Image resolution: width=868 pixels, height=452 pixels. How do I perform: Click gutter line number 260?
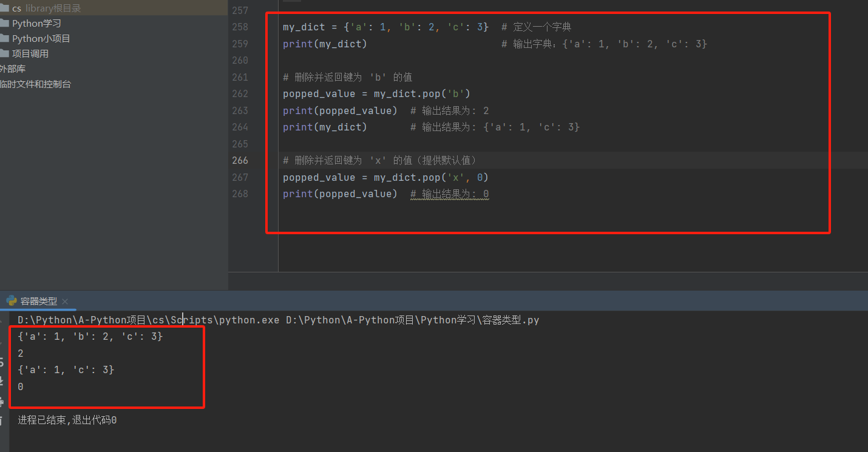[x=240, y=60]
